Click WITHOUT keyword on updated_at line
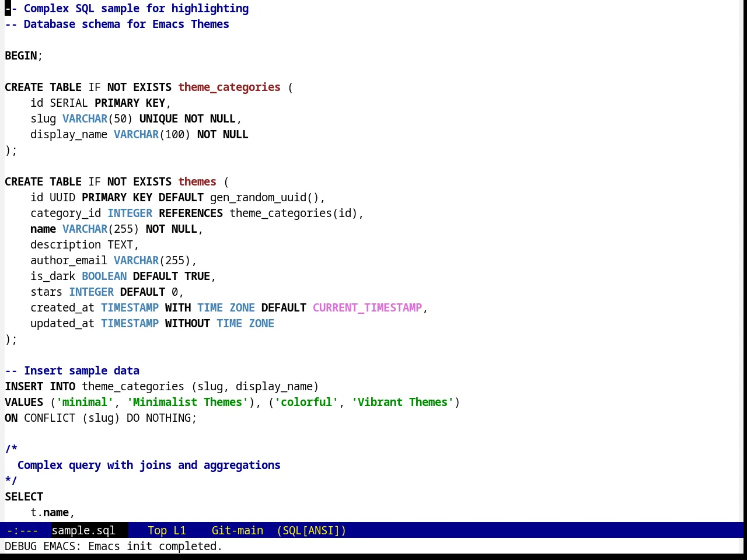 (187, 323)
